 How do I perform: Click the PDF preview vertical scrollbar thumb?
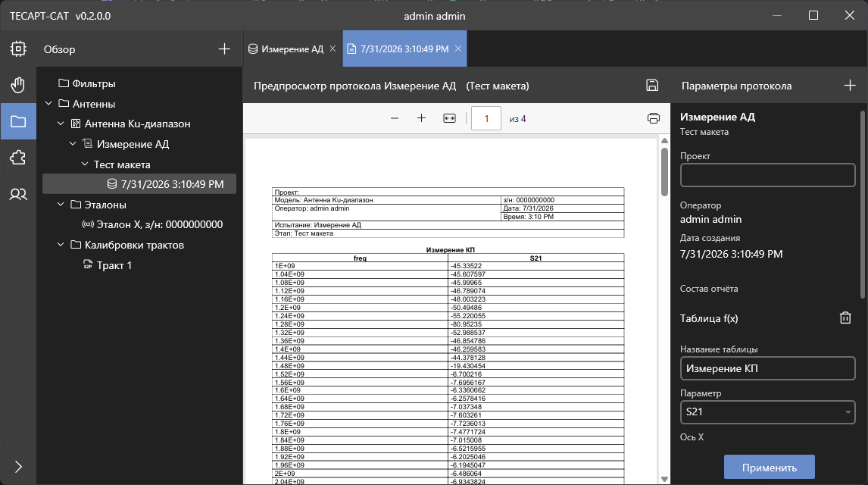(664, 171)
